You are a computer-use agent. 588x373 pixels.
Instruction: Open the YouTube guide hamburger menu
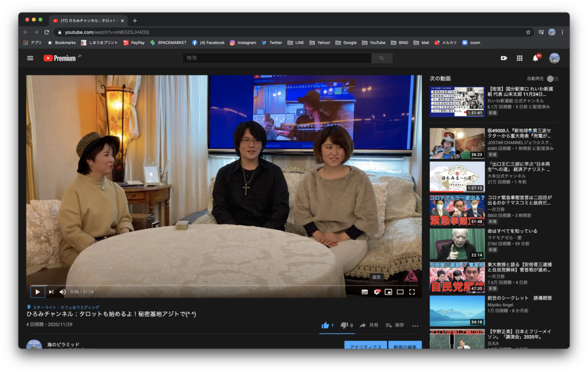(x=30, y=58)
